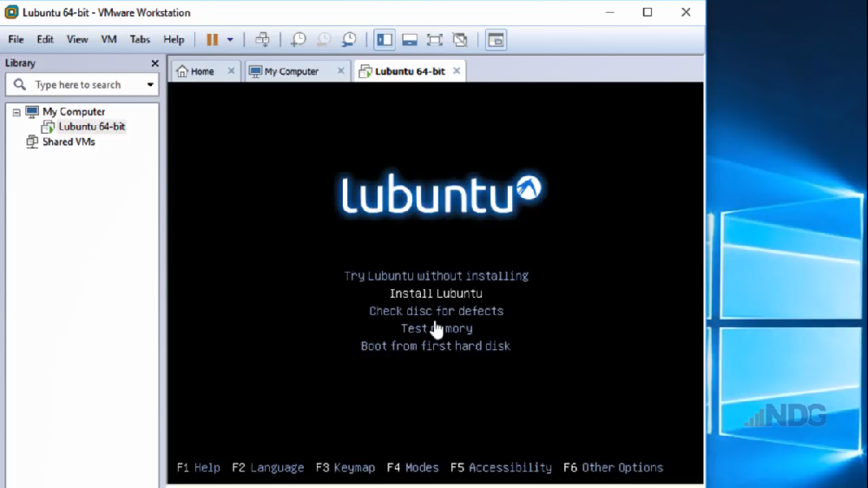Switch to the Home tab
Image resolution: width=868 pixels, height=488 pixels.
point(201,71)
